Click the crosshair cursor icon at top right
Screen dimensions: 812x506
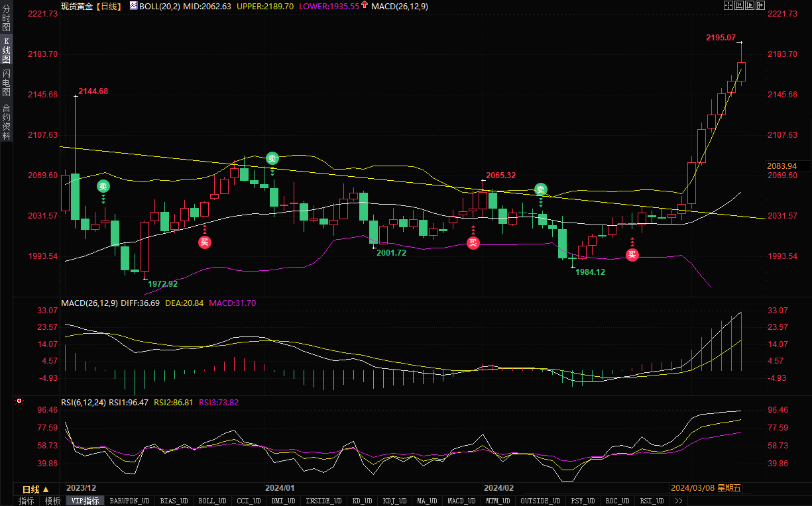click(x=728, y=5)
